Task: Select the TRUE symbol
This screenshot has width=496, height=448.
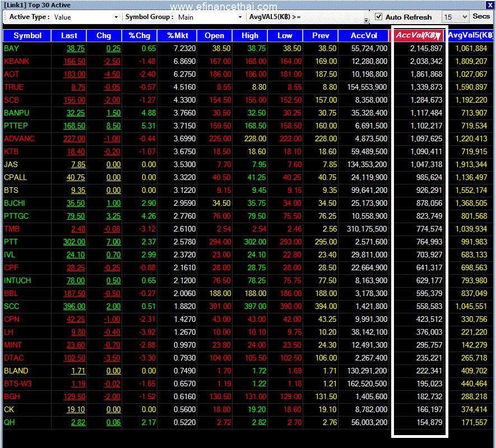Action: (13, 87)
